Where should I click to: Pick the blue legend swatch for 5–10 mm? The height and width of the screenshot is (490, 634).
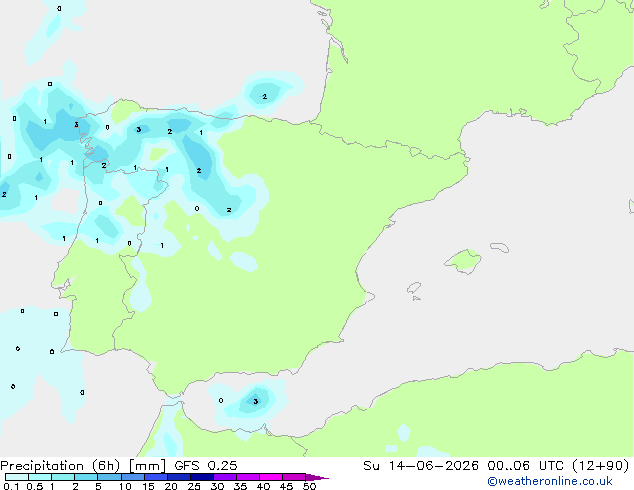tap(109, 477)
